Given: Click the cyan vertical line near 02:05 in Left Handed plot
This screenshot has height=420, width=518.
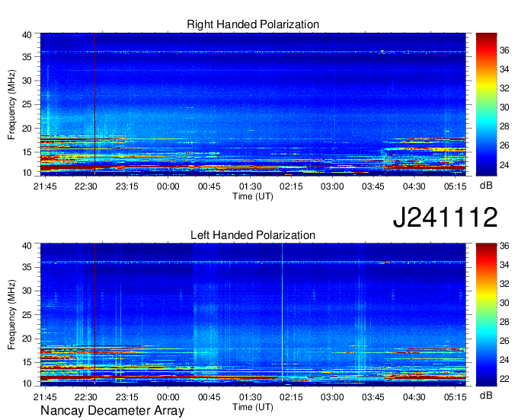Looking at the screenshot, I should coord(282,313).
